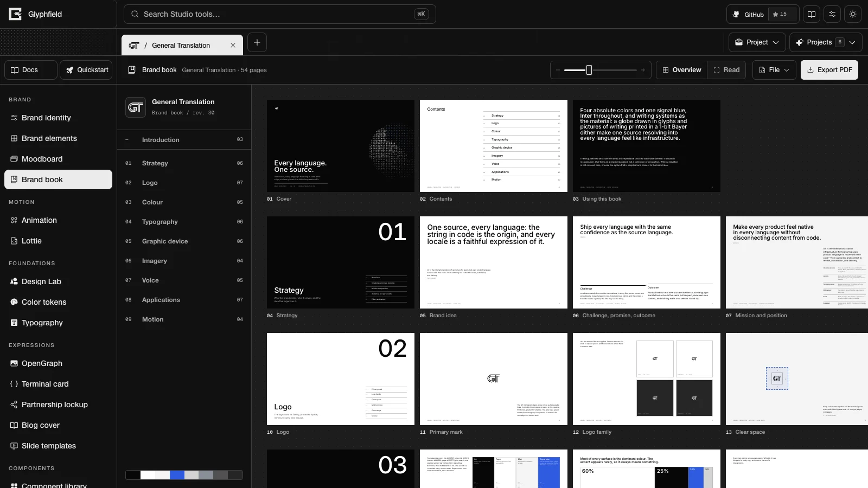Click the Quickstart button
868x488 pixels.
(86, 70)
